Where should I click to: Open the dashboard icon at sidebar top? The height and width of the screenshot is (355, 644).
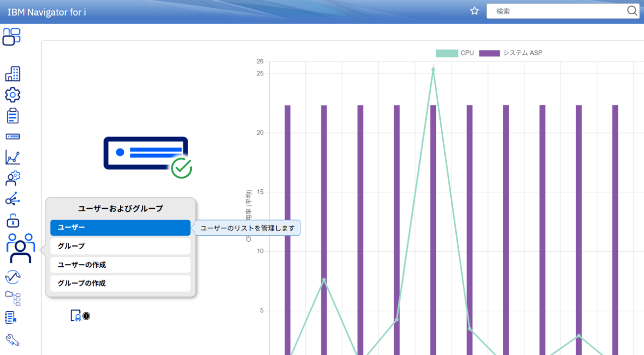(12, 37)
